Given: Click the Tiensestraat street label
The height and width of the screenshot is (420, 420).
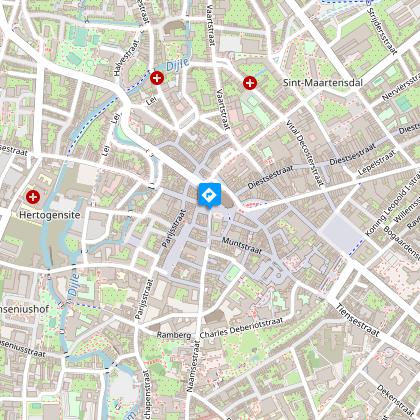Looking at the screenshot, I should [x=357, y=320].
